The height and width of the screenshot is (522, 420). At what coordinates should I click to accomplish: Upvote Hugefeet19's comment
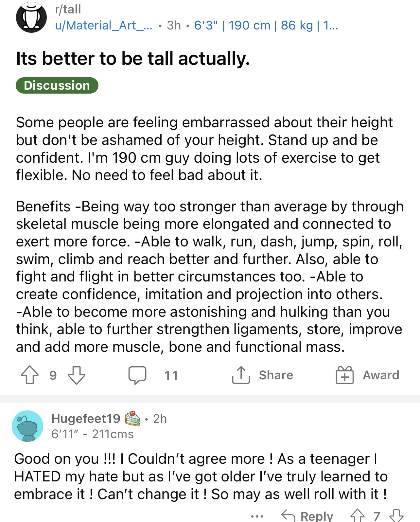pyautogui.click(x=357, y=516)
